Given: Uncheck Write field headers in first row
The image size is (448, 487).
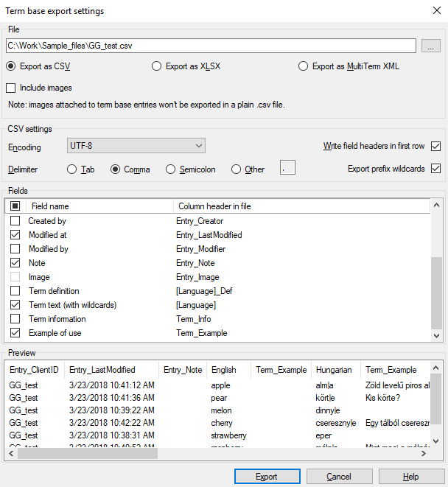Looking at the screenshot, I should coord(435,146).
